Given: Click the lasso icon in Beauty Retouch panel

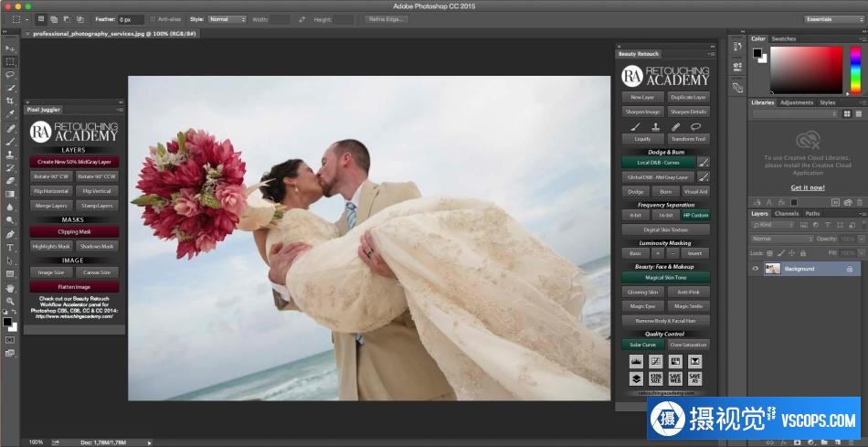Looking at the screenshot, I should point(696,127).
